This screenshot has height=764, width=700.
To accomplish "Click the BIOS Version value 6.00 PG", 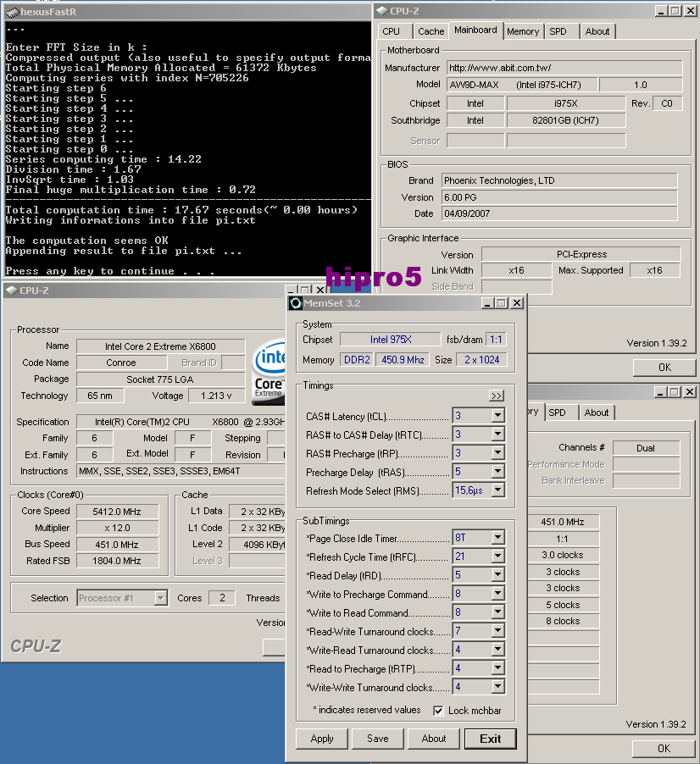I will pos(559,197).
